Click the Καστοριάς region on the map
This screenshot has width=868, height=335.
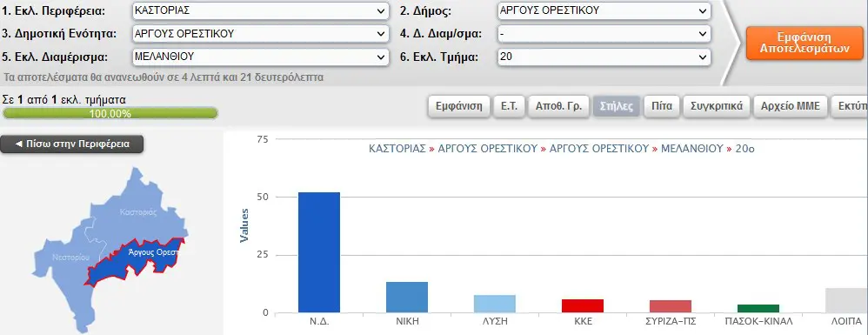tap(138, 211)
